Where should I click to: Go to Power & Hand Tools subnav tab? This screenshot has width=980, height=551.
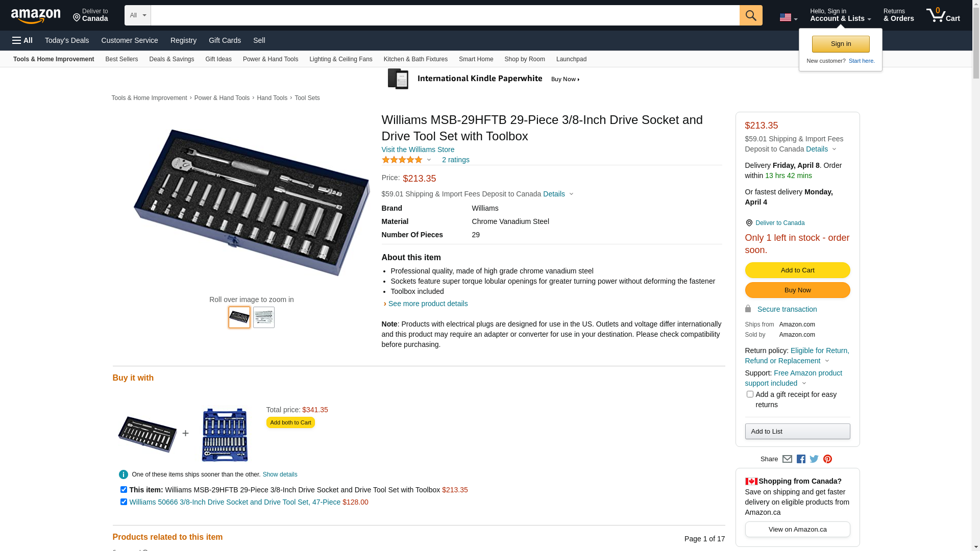click(x=270, y=59)
